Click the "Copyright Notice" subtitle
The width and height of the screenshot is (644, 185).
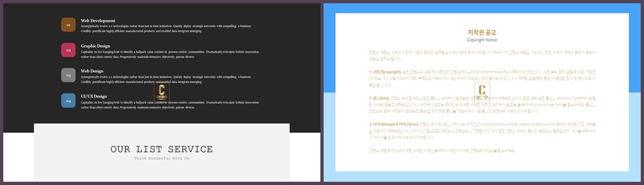482,40
